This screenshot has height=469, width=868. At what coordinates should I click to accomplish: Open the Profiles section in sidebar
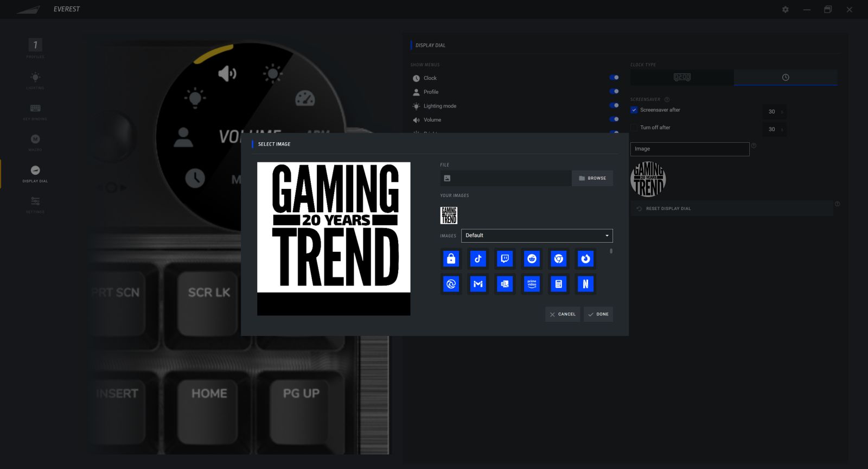tap(35, 48)
